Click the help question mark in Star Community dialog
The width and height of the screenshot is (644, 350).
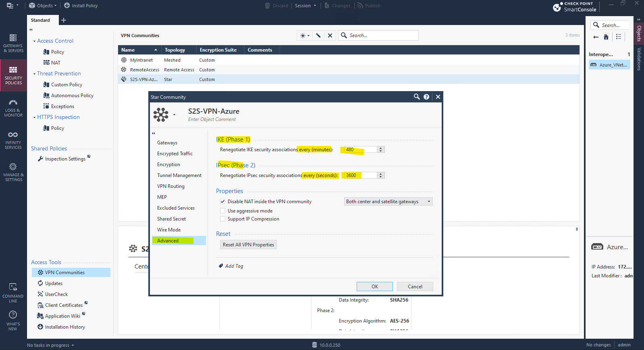426,97
